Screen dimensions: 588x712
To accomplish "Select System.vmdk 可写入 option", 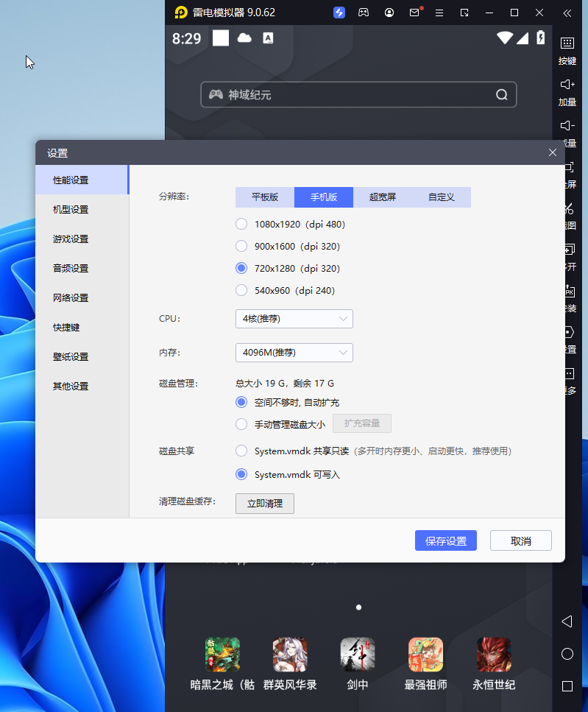I will [241, 474].
